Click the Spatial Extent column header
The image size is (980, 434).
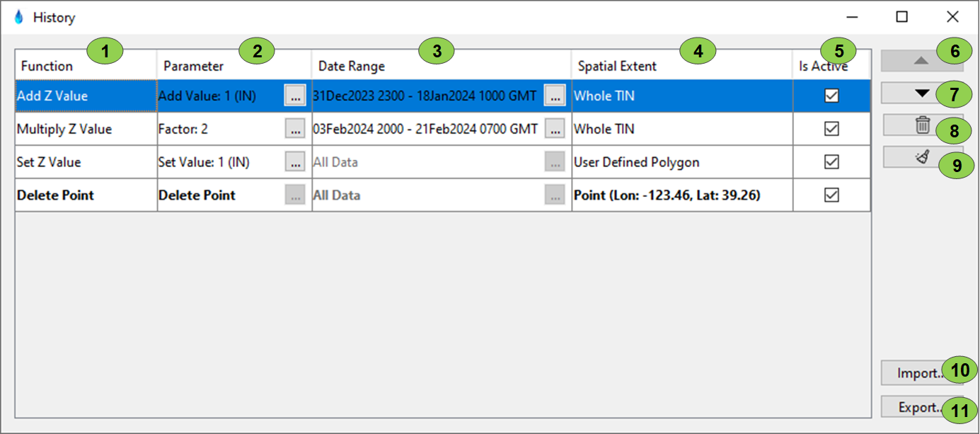pos(617,67)
